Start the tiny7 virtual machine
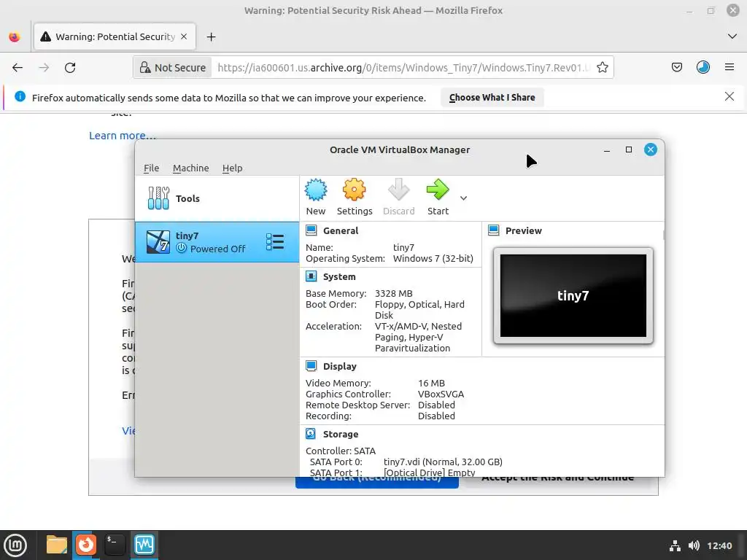The height and width of the screenshot is (560, 747). point(438,197)
